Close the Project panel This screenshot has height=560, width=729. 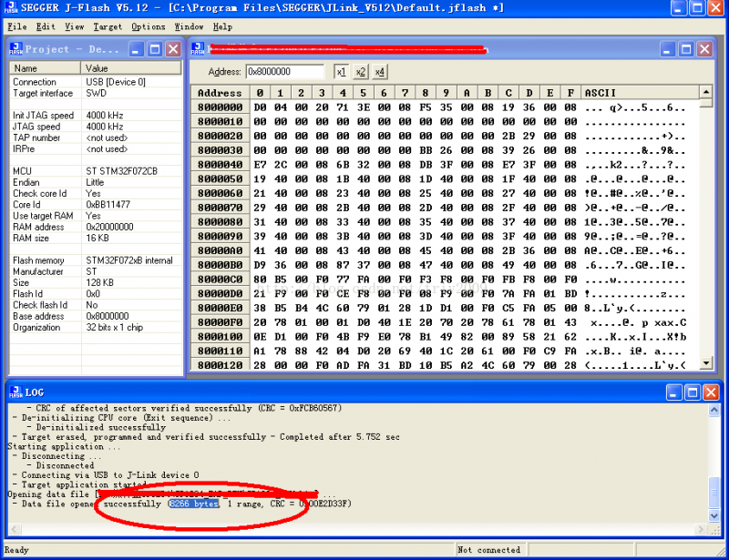tap(173, 49)
